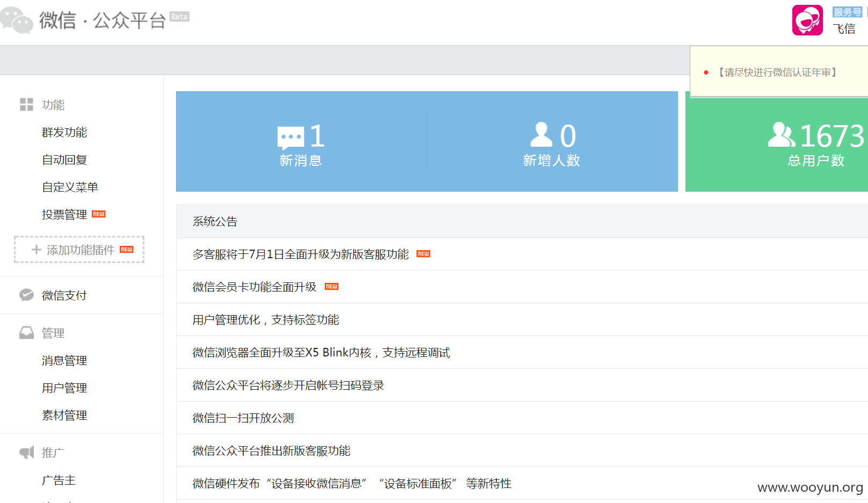Open announcement 微信公众平台将逐步开启帐号扫码登录
This screenshot has height=503, width=868.
tap(288, 385)
